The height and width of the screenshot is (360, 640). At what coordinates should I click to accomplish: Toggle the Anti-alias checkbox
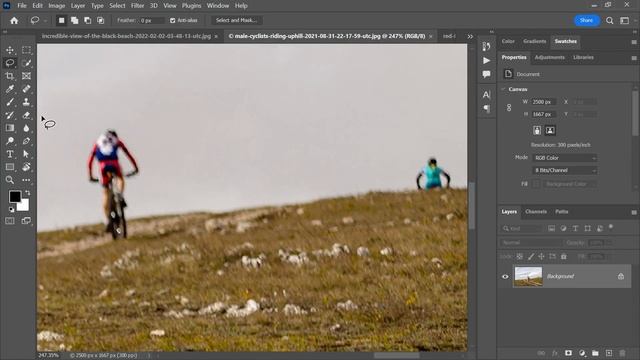(172, 20)
